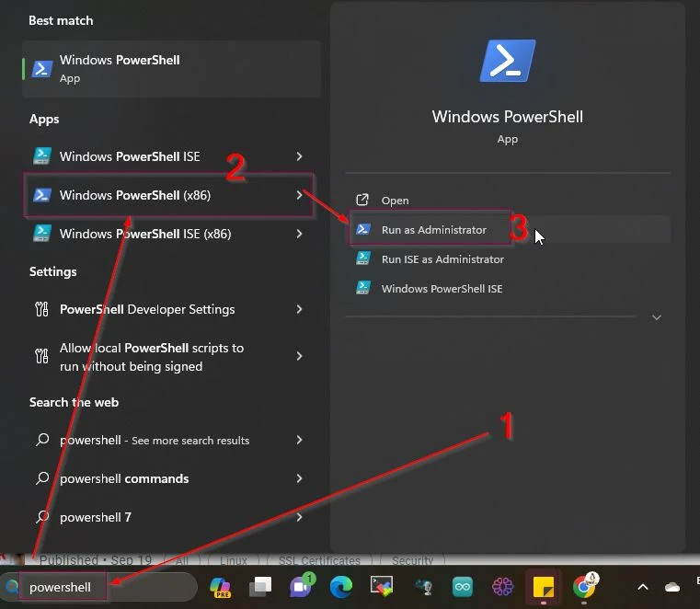Expand Windows PowerShell (x86) chevron
The width and height of the screenshot is (700, 609).
299,195
